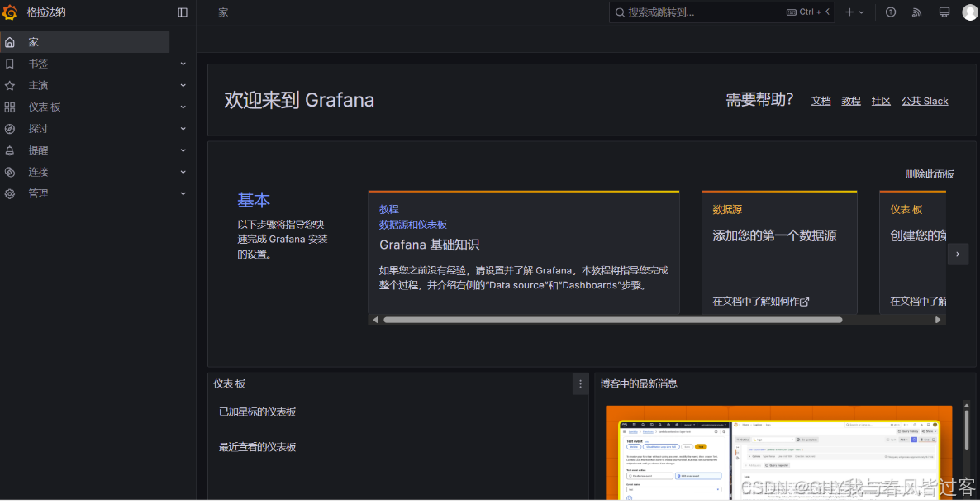
Task: Click the 最近查看的仪表板 heading
Action: pos(258,447)
